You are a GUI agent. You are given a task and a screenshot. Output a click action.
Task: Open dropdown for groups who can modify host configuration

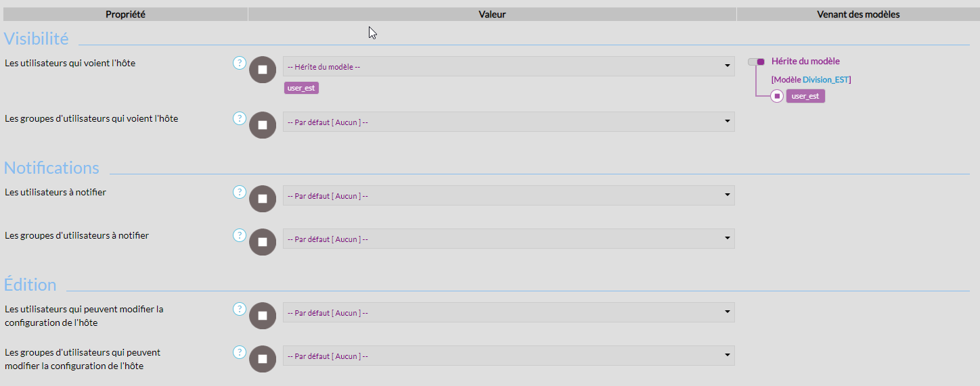point(508,356)
